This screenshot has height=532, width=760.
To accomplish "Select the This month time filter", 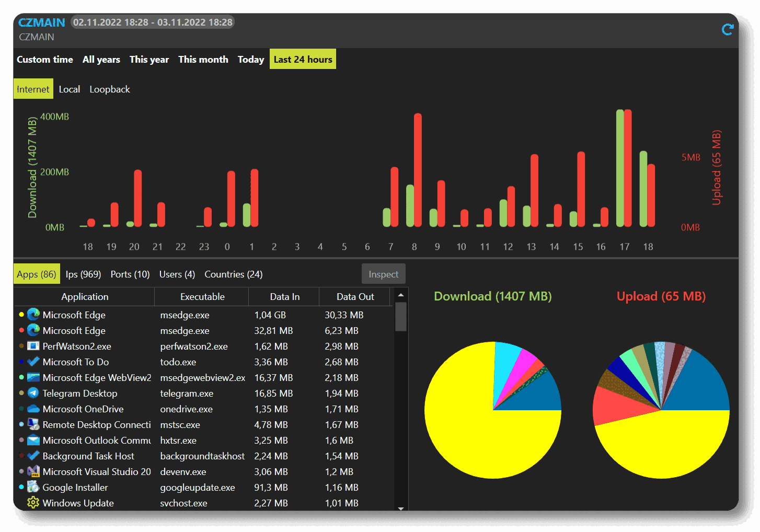I will (203, 59).
